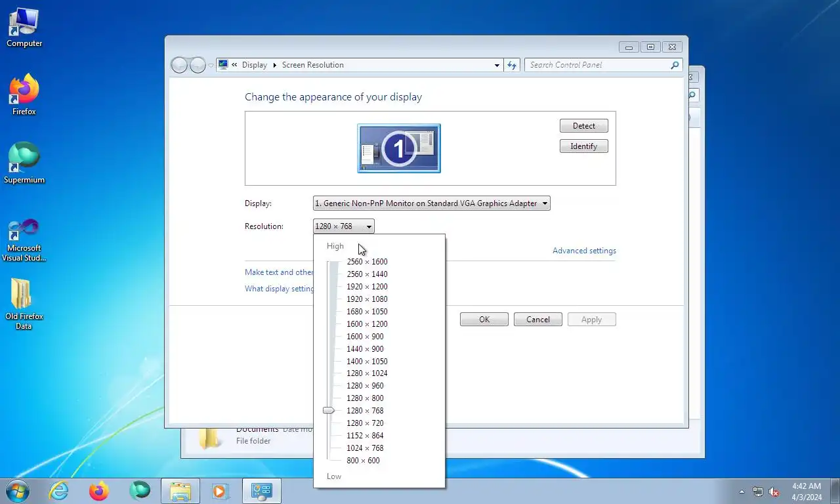Image resolution: width=840 pixels, height=504 pixels.
Task: Go back in Screen Resolution window
Action: [179, 65]
